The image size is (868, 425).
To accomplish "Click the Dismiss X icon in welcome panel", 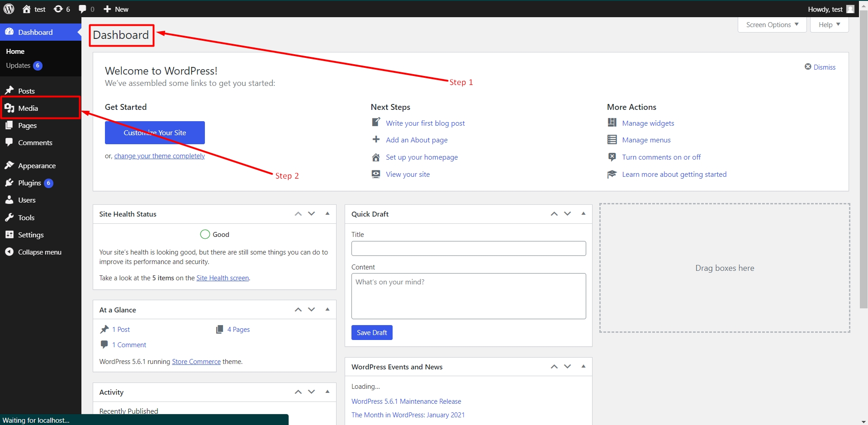I will pyautogui.click(x=808, y=67).
